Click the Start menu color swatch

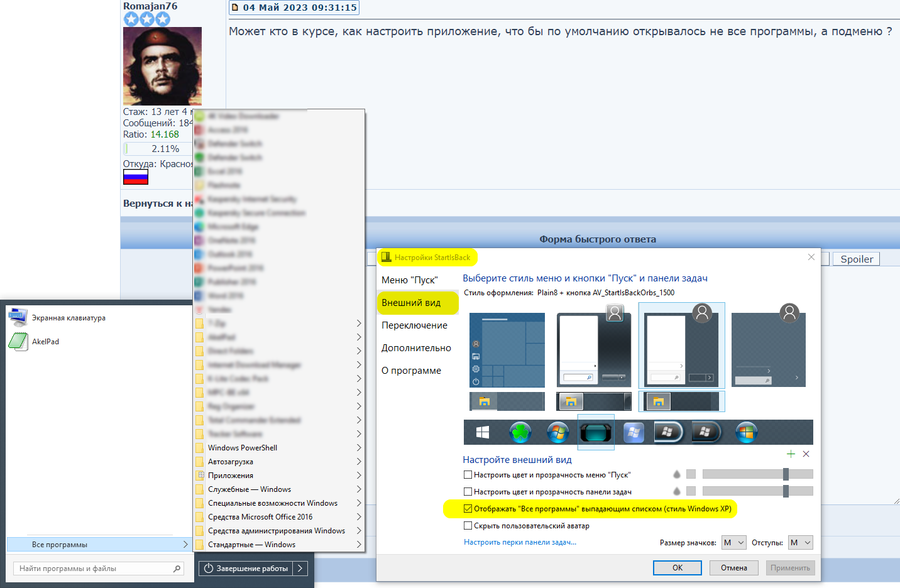691,474
